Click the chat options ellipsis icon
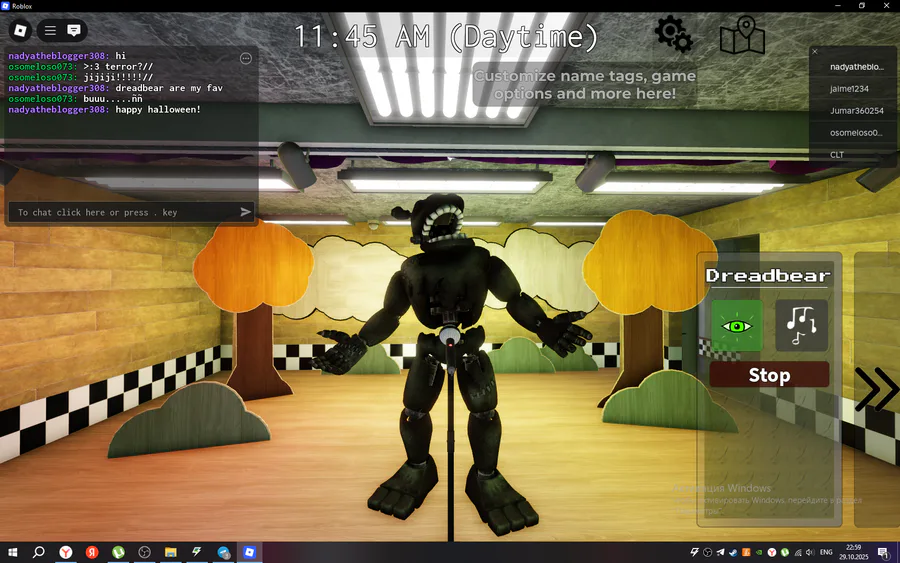This screenshot has width=900, height=563. pyautogui.click(x=246, y=59)
